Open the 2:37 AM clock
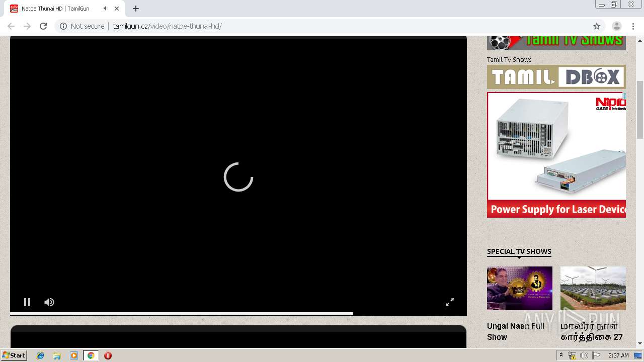This screenshot has width=644, height=362. point(618,355)
